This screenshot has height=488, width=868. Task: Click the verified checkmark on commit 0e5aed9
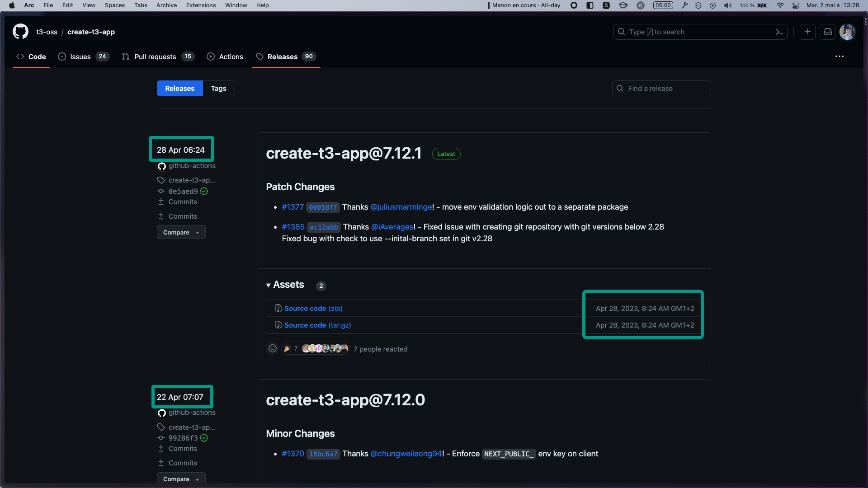tap(203, 191)
